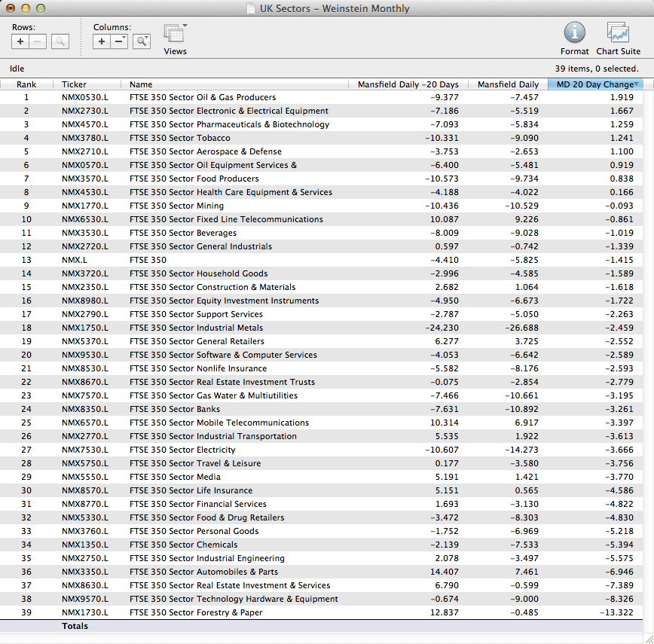Image resolution: width=654 pixels, height=644 pixels.
Task: Click the Mansfield Daily -20 Days header
Action: [407, 84]
